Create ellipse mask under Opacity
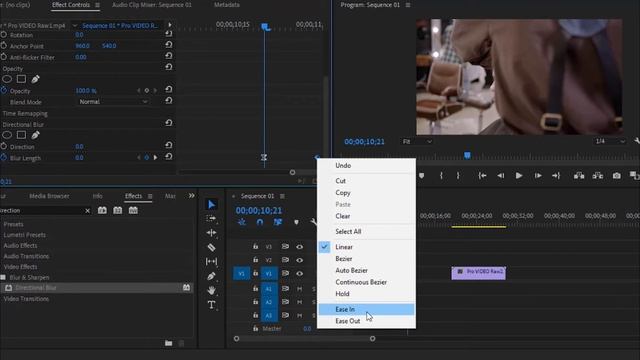 7,79
